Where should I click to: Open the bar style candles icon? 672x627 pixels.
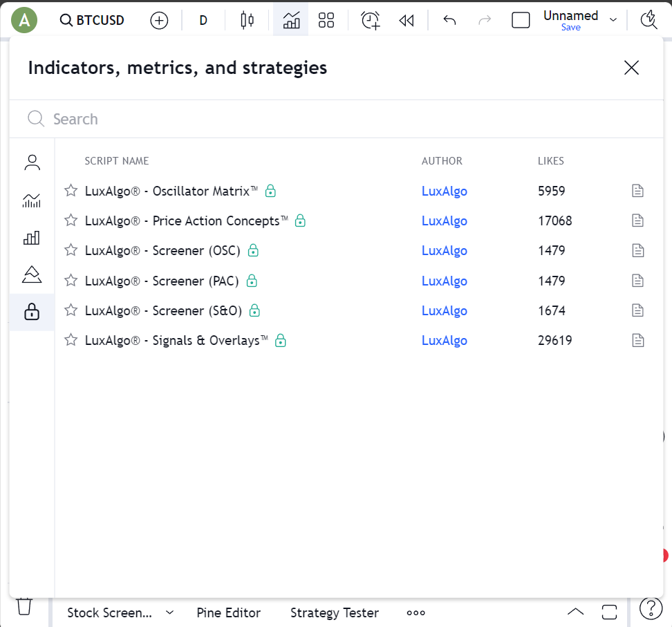tap(247, 20)
